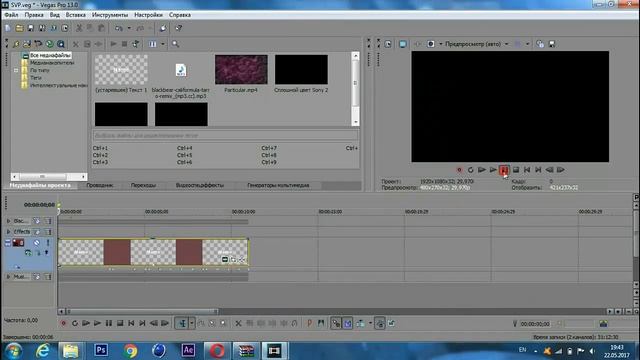Click preview Go to Start button
The height and width of the screenshot is (360, 640).
pyautogui.click(x=527, y=170)
